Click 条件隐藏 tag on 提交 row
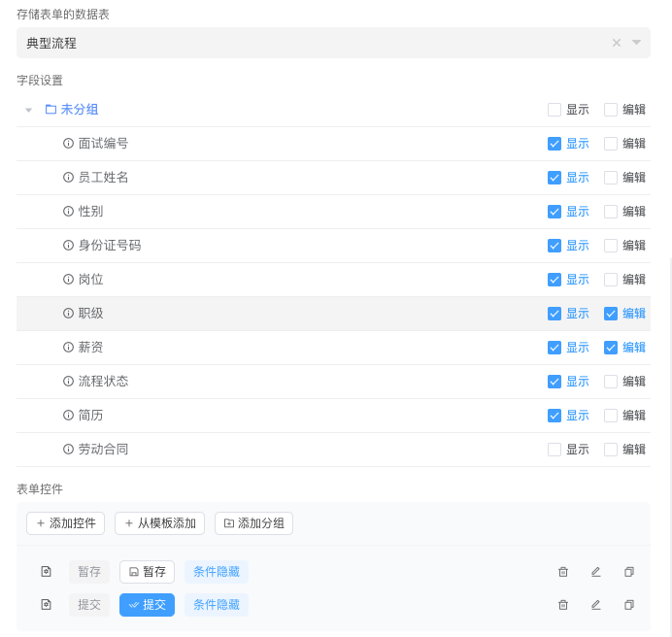The image size is (672, 637). pyautogui.click(x=216, y=605)
